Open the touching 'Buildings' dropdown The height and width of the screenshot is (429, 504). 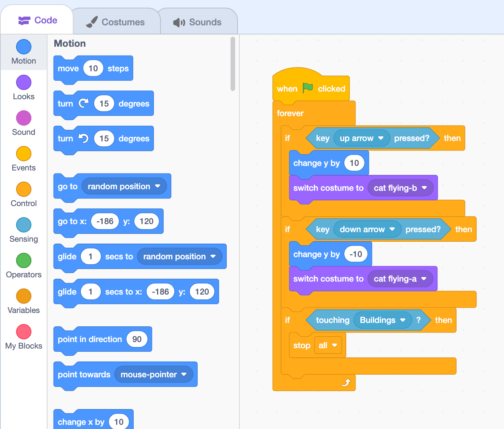pyautogui.click(x=383, y=320)
